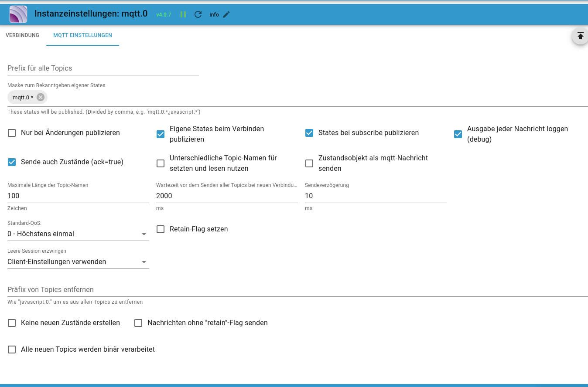
Task: Click the v4.0.7 version label
Action: coord(164,15)
